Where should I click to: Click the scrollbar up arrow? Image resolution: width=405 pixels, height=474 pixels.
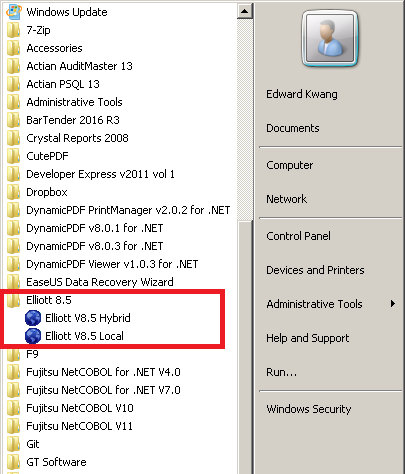tap(244, 11)
